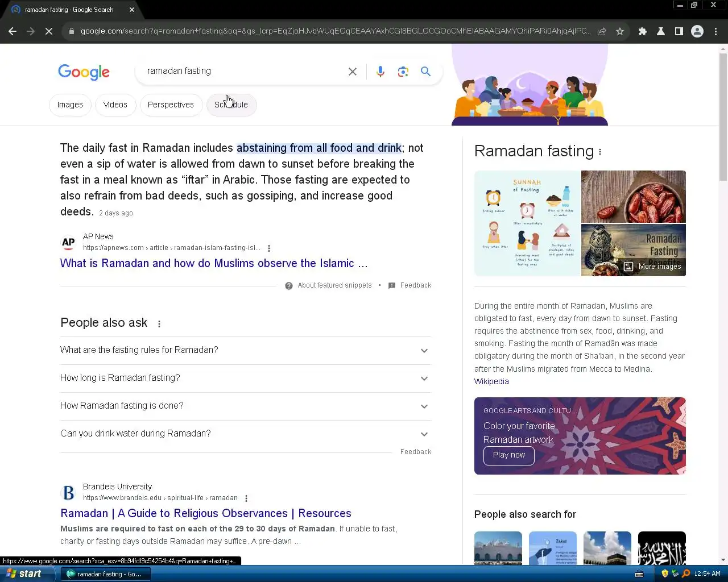The height and width of the screenshot is (582, 728).
Task: Open the Brandeis Guide to Religious Observances link
Action: 206,514
